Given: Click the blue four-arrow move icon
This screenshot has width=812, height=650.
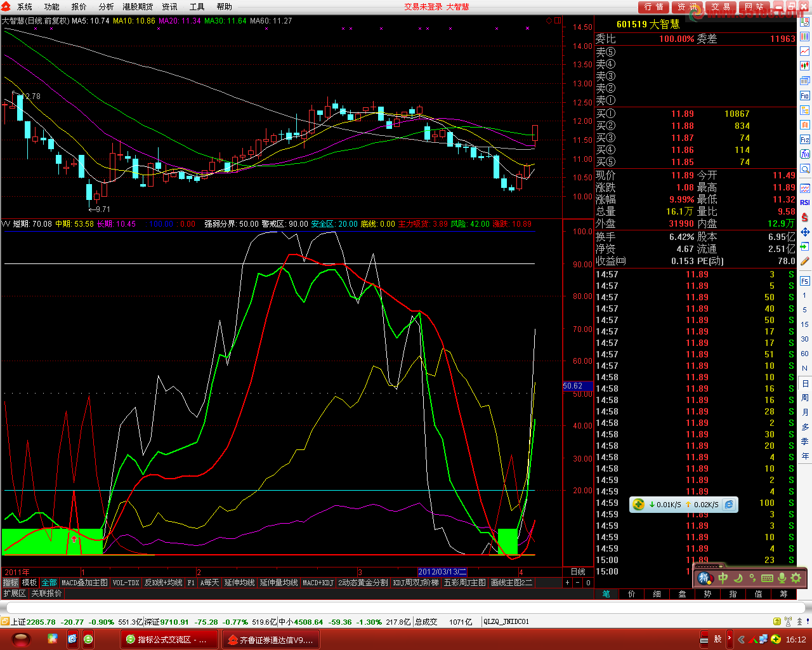Looking at the screenshot, I should 805,232.
